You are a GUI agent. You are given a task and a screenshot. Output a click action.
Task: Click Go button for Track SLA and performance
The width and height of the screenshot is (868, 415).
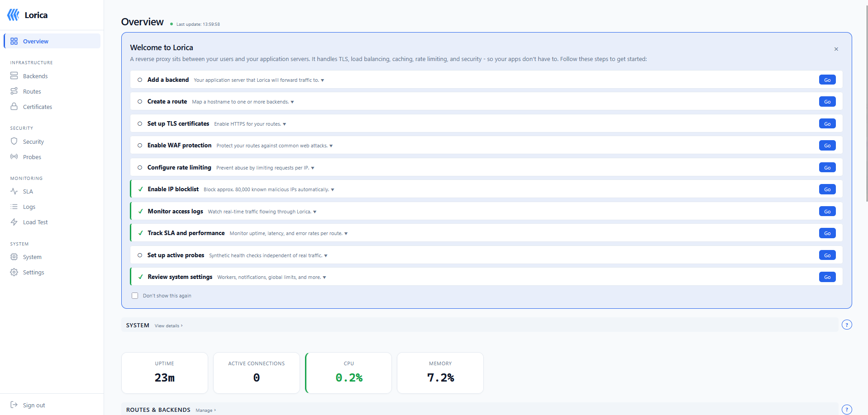827,233
